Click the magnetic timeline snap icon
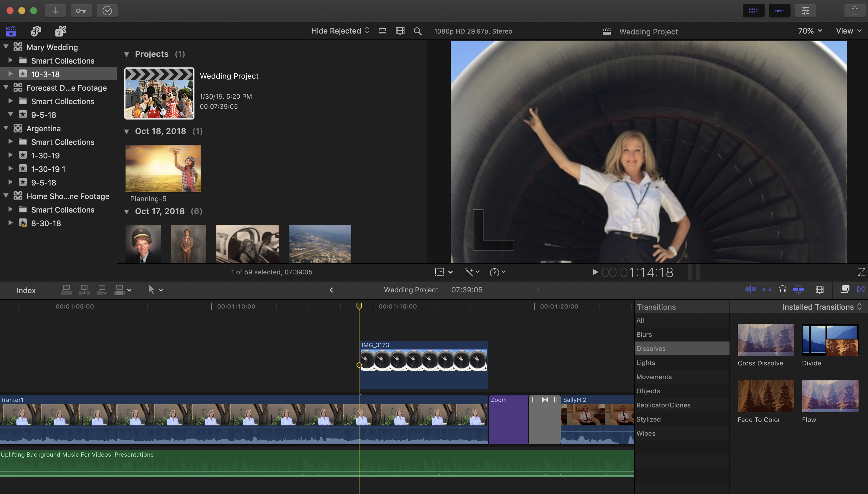 click(798, 290)
